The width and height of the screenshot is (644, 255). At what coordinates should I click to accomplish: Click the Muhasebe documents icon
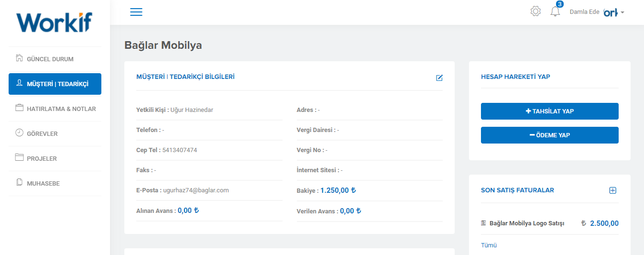pos(20,182)
